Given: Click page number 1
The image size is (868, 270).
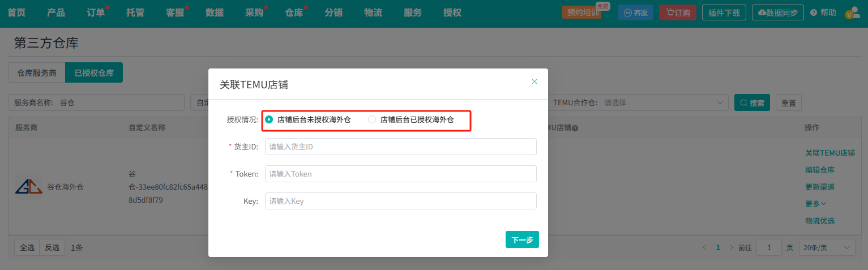Looking at the screenshot, I should pos(718,247).
